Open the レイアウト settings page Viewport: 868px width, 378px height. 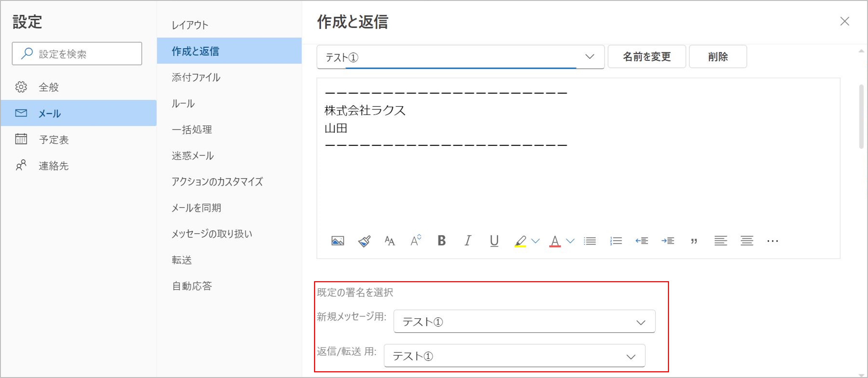click(229, 25)
